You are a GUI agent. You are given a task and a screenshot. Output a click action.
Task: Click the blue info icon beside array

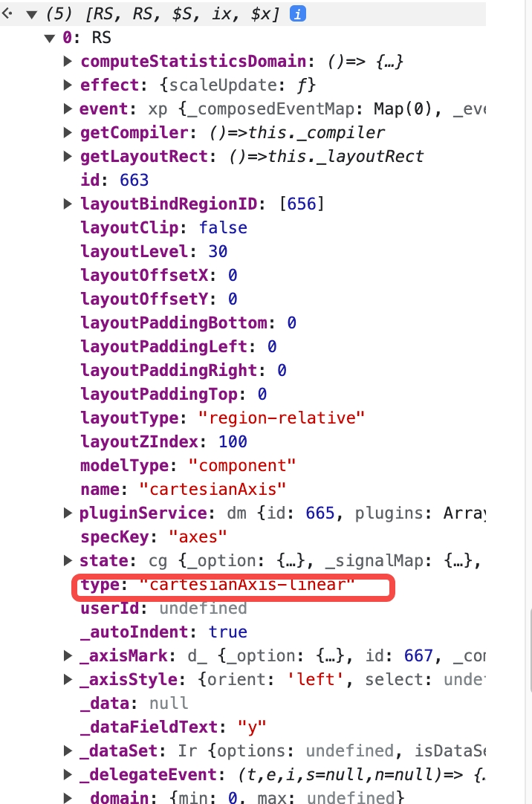[x=298, y=13]
